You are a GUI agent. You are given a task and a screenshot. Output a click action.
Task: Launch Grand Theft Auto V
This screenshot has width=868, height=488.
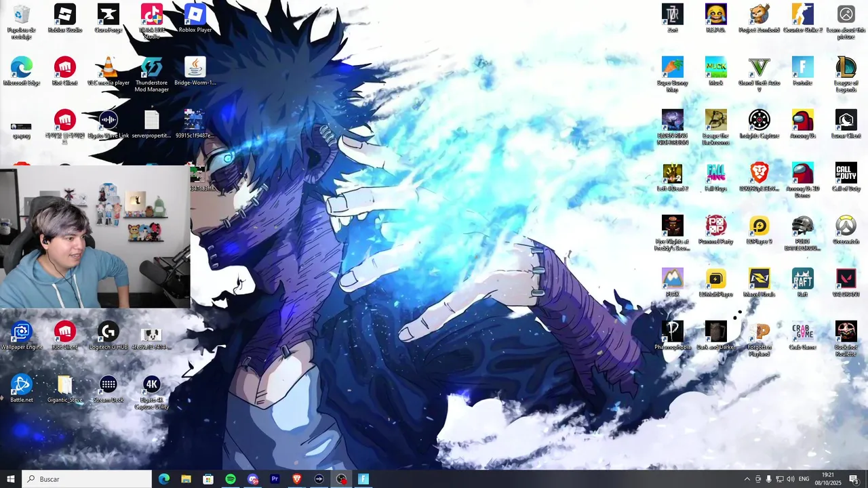coord(759,75)
